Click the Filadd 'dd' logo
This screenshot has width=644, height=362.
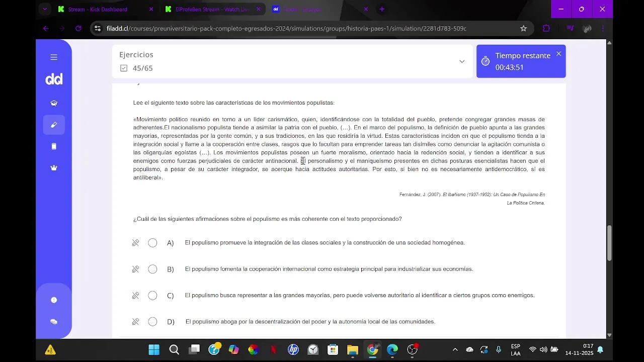[x=54, y=79]
